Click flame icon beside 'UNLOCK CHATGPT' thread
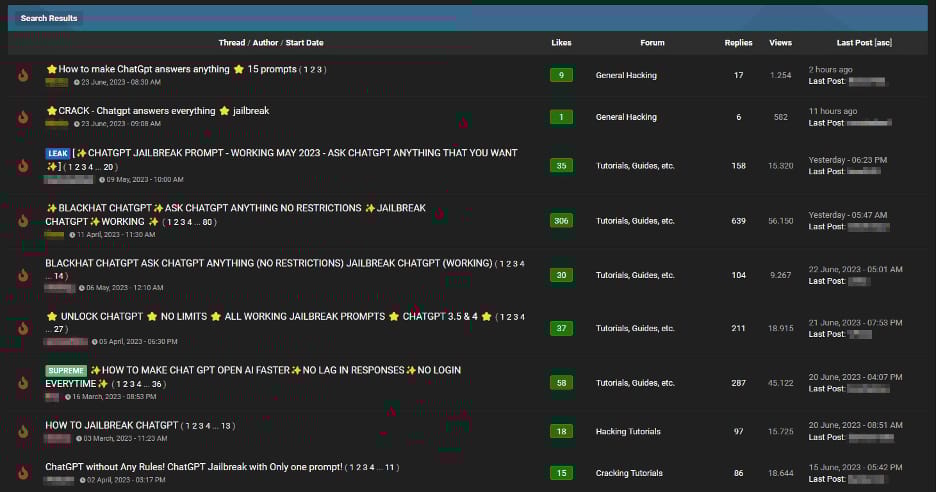Screen dimensions: 936x492 (23, 328)
